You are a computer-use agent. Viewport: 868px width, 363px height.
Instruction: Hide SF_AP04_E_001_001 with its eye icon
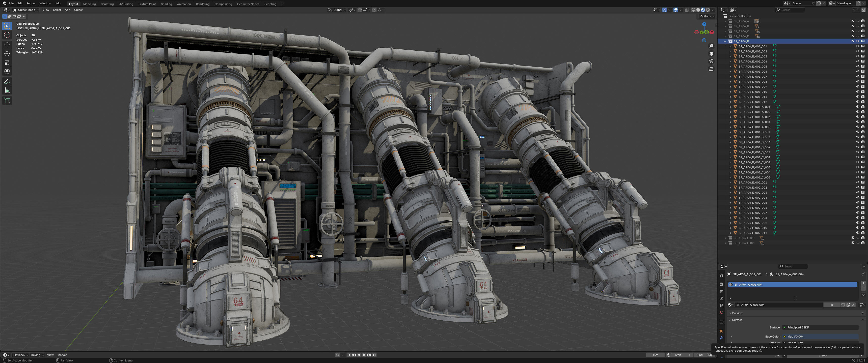[x=858, y=46]
